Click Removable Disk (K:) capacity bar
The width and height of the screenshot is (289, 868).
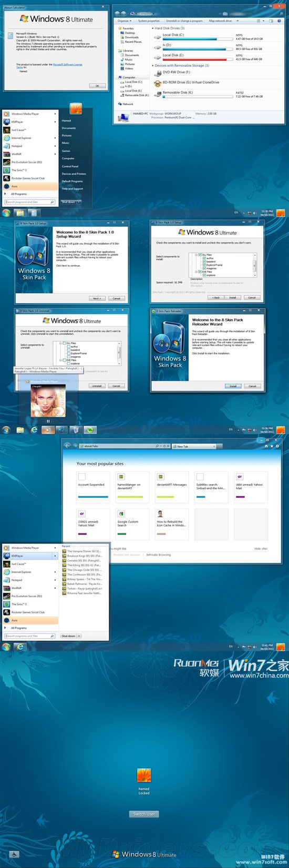pyautogui.click(x=198, y=96)
